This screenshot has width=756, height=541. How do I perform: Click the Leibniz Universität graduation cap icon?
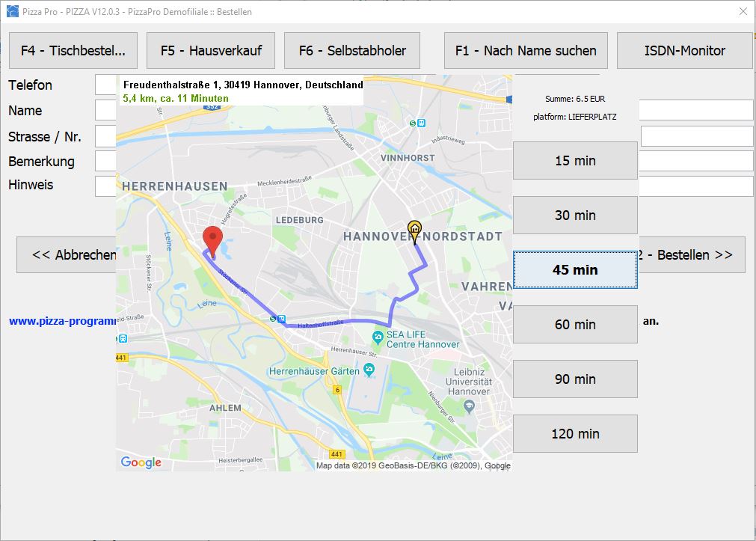(469, 407)
